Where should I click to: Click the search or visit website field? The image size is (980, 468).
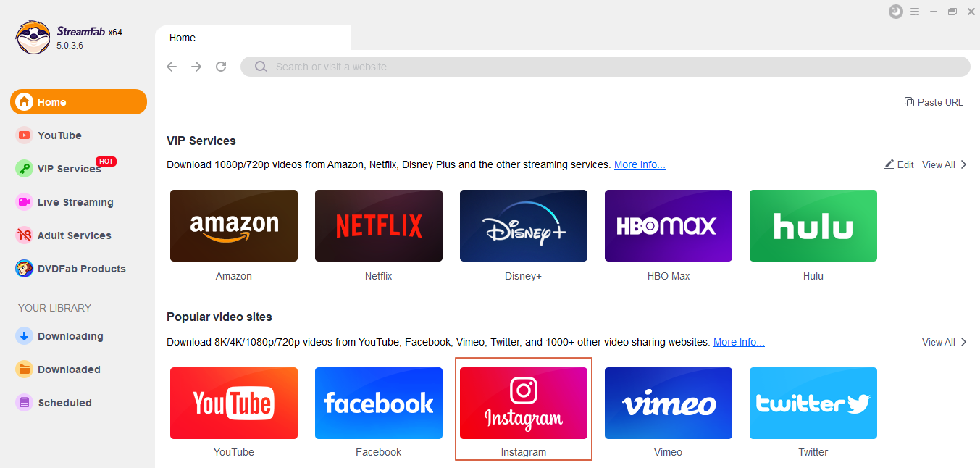tap(606, 67)
